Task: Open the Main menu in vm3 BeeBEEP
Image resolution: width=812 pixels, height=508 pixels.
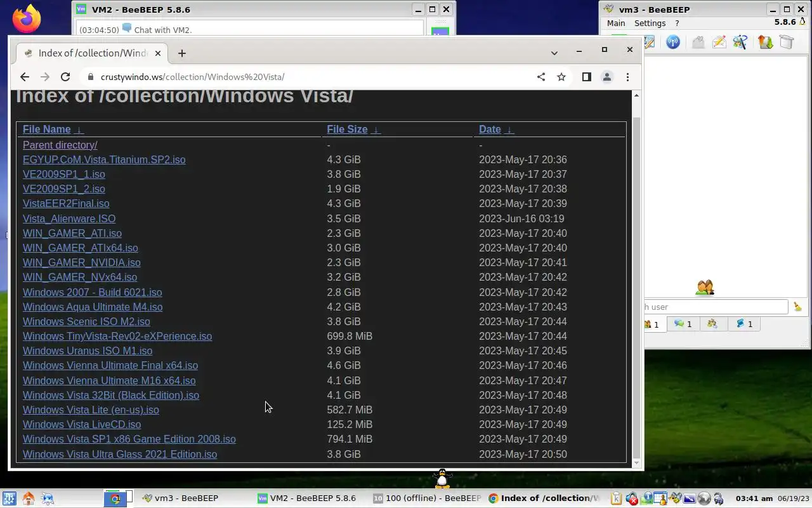Action: pos(616,23)
